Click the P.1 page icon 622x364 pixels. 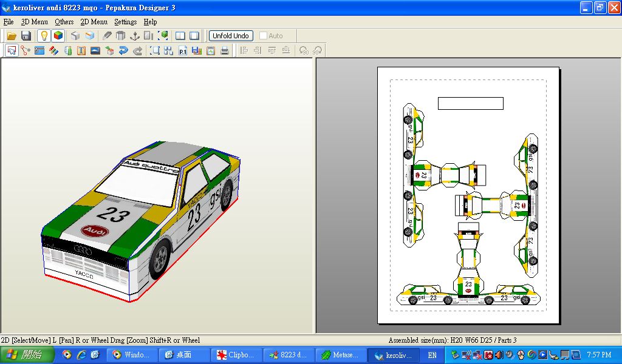(x=183, y=51)
